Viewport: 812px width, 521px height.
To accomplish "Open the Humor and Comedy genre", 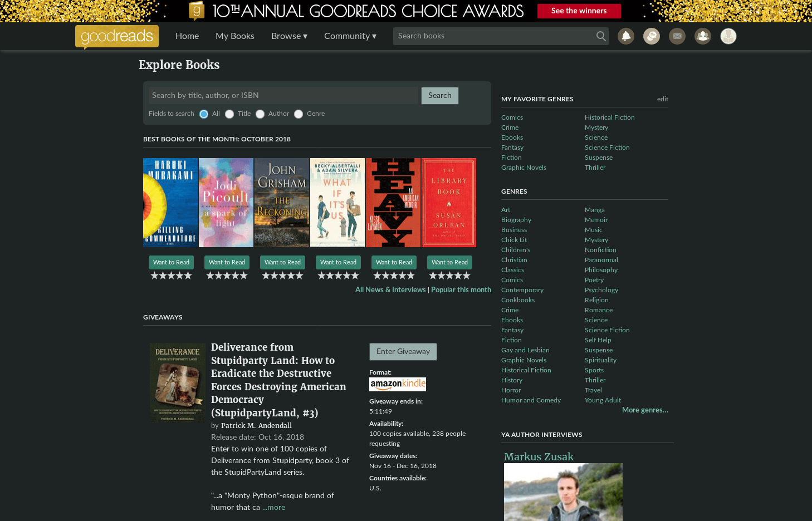I will click(531, 400).
